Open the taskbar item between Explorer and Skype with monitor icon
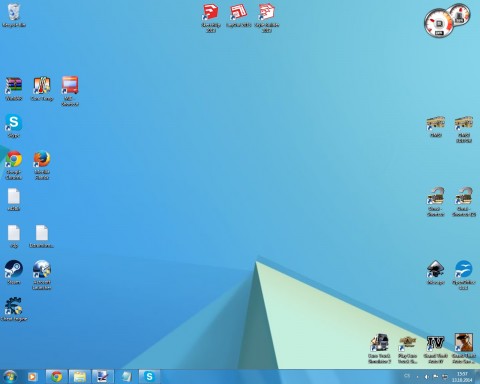 click(103, 377)
